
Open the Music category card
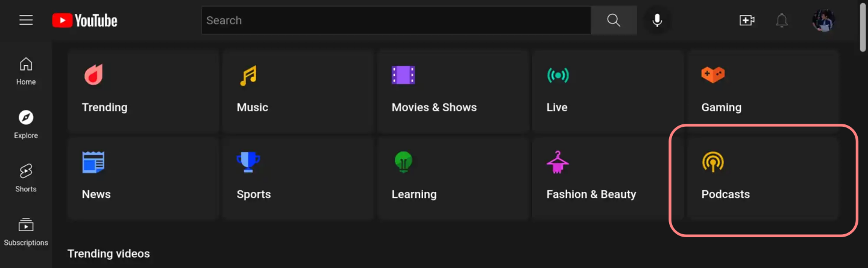tap(298, 91)
